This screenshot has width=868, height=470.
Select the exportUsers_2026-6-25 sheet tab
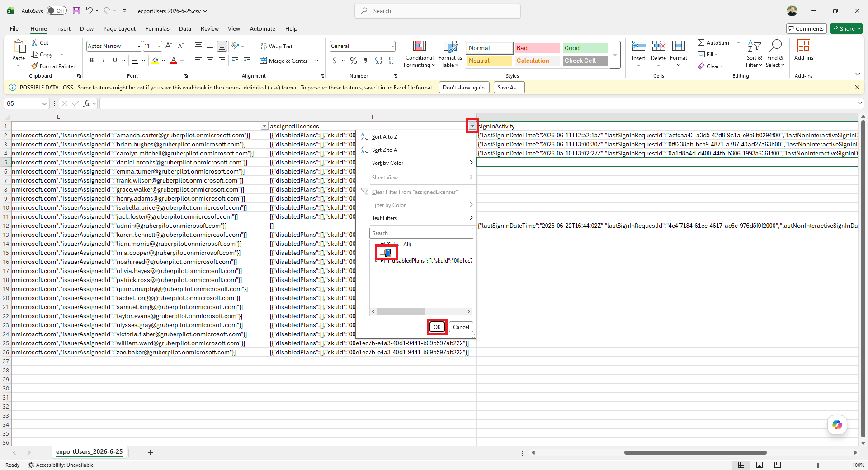click(89, 452)
